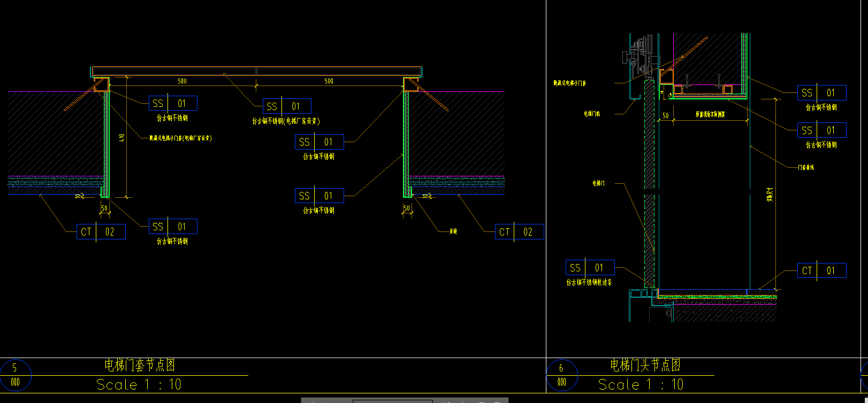Screen dimensions: 868x403
Task: Select the 410 vertical dimension text
Action: pos(121,137)
